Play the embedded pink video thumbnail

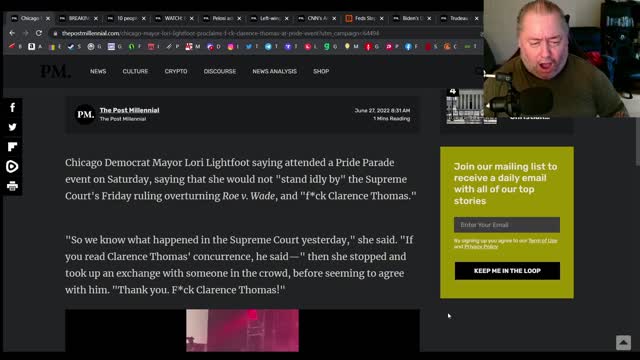point(242,330)
